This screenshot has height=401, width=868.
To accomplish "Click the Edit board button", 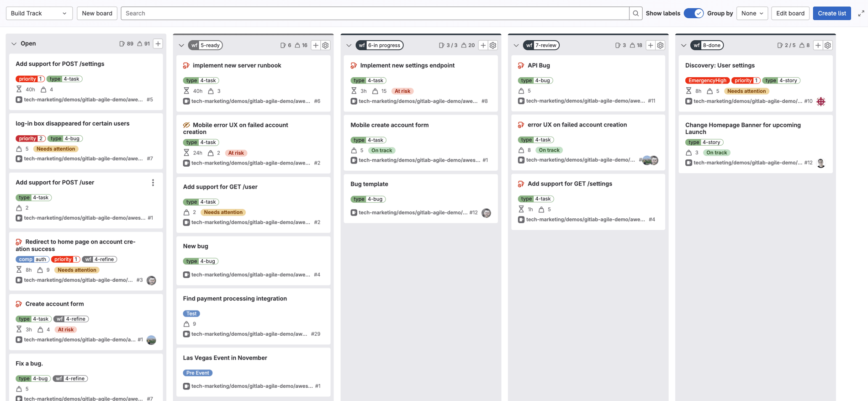I will pyautogui.click(x=790, y=13).
